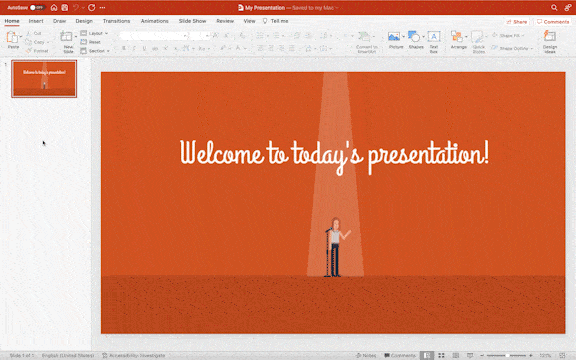Image resolution: width=576 pixels, height=360 pixels.
Task: Expand the Paste dropdown arrow
Action: tap(21, 36)
